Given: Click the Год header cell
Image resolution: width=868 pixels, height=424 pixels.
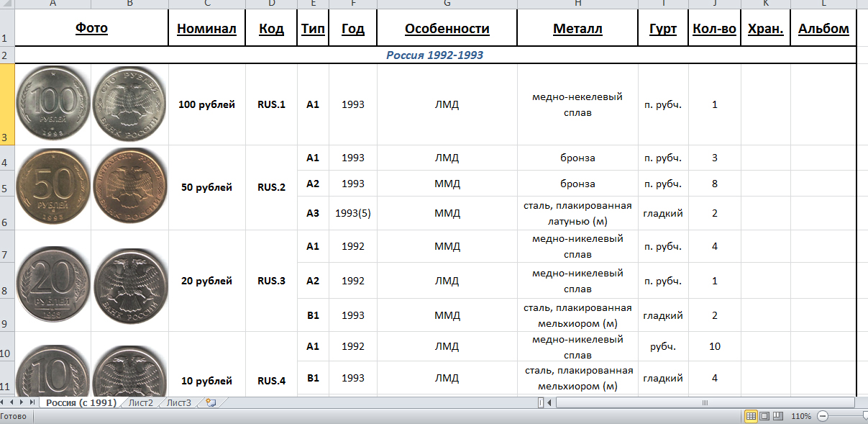Looking at the screenshot, I should tap(353, 28).
